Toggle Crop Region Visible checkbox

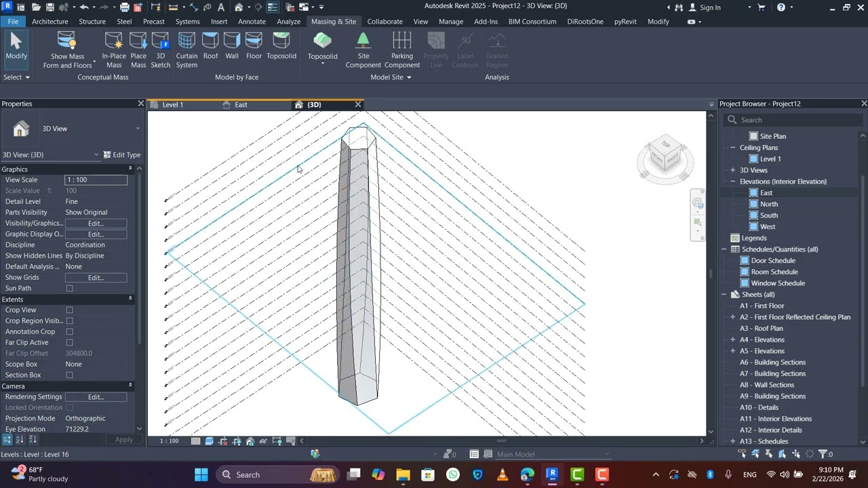coord(69,321)
